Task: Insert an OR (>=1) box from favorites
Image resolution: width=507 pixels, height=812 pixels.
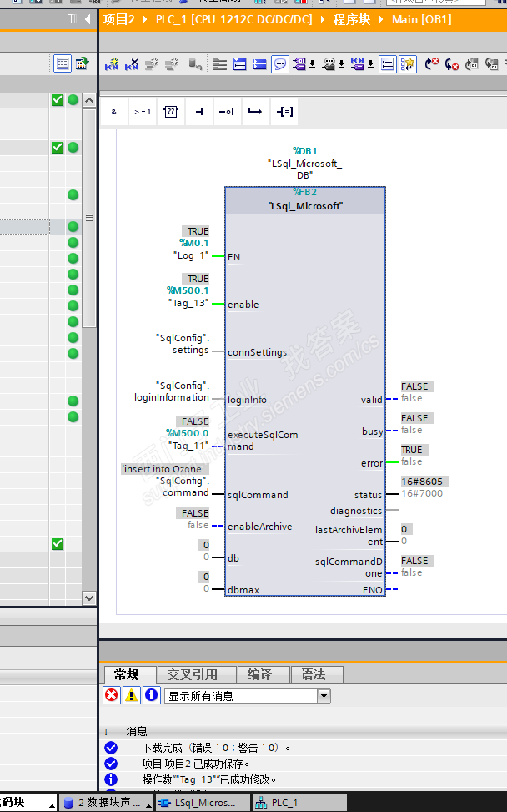Action: (143, 112)
